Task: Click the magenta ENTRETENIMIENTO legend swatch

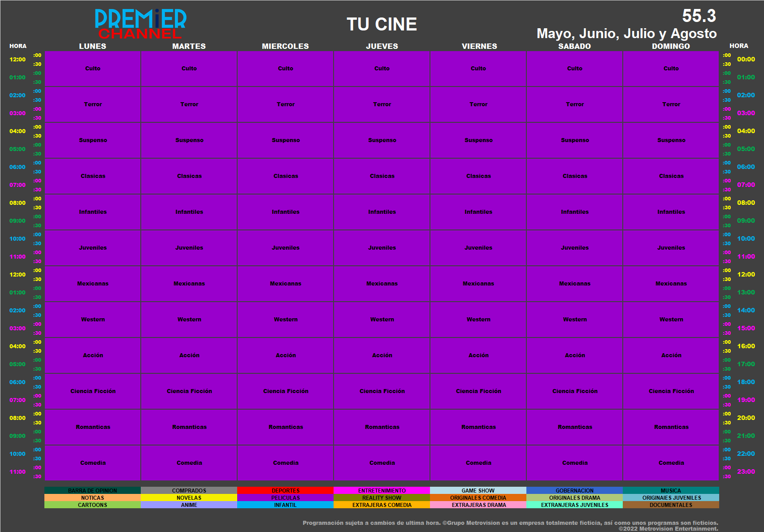Action: (x=382, y=490)
